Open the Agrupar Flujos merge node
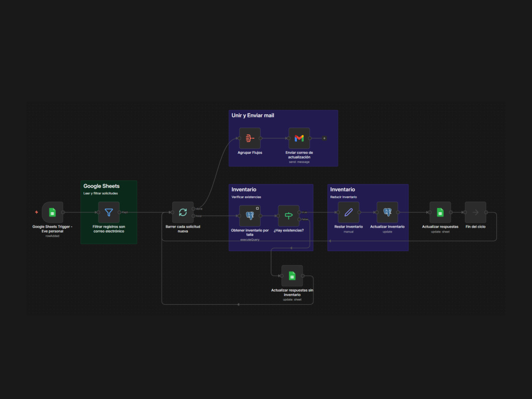532x399 pixels. click(250, 138)
